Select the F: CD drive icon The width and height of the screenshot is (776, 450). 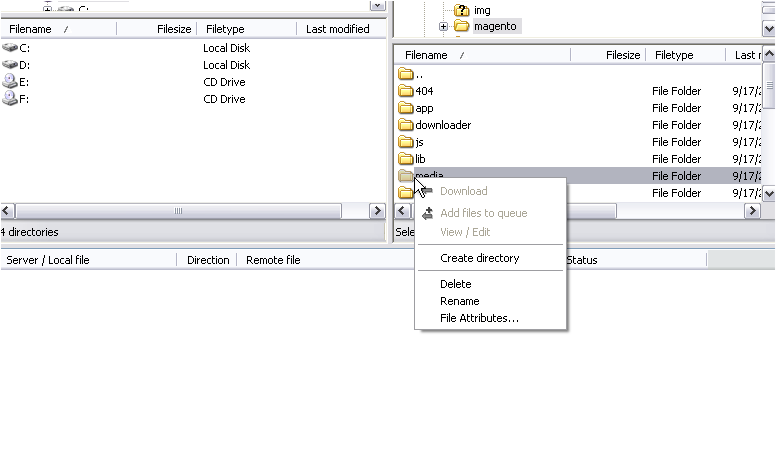10,99
